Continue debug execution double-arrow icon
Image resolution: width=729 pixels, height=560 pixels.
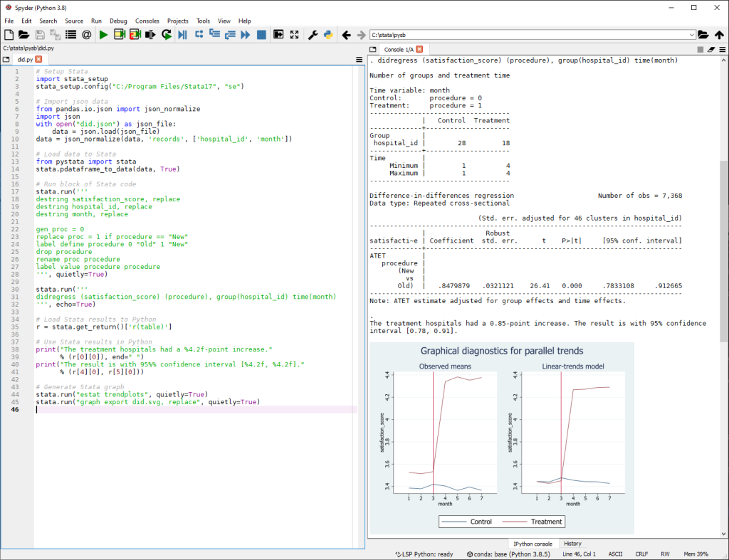tap(246, 35)
